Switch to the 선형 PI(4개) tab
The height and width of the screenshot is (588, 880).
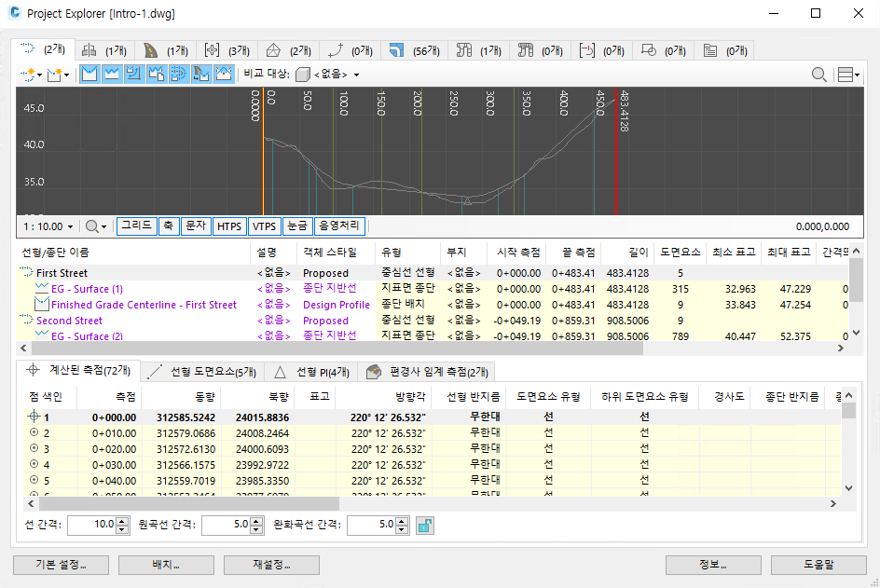(x=311, y=372)
